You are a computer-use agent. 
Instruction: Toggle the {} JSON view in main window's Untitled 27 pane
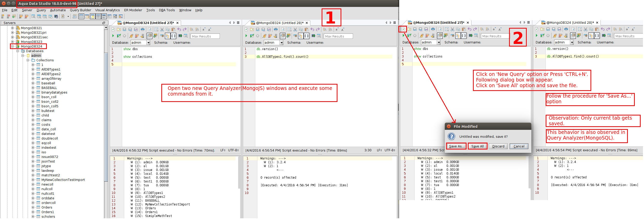point(173,36)
